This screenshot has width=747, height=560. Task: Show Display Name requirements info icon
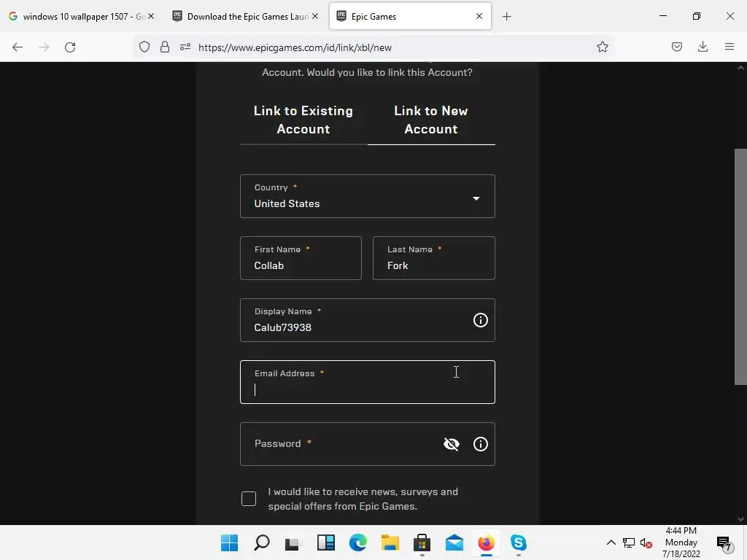click(480, 320)
